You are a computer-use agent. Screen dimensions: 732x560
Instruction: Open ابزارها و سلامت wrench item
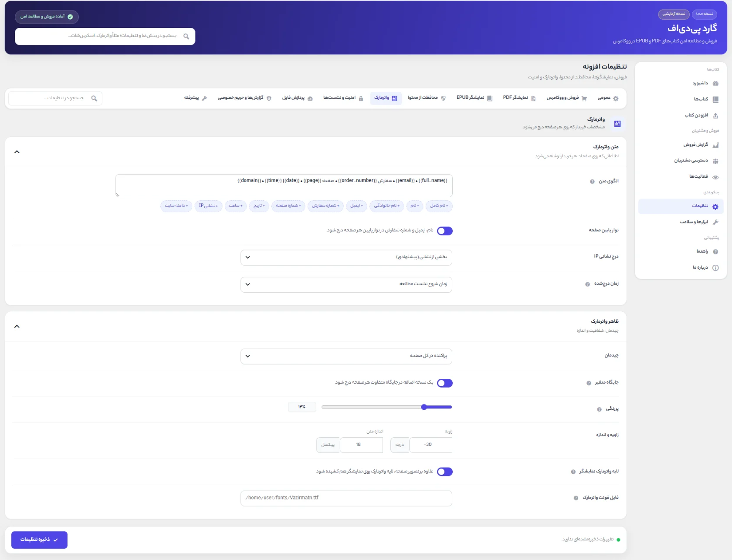(681, 222)
